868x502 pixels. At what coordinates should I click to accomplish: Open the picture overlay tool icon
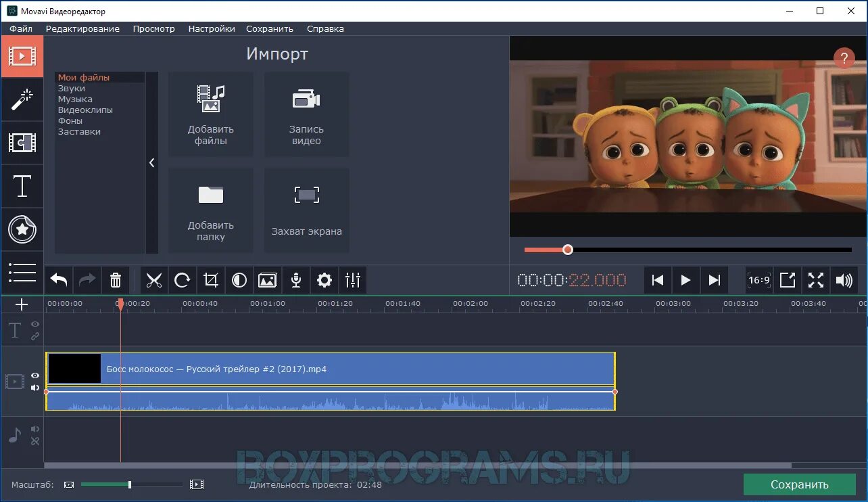click(268, 280)
